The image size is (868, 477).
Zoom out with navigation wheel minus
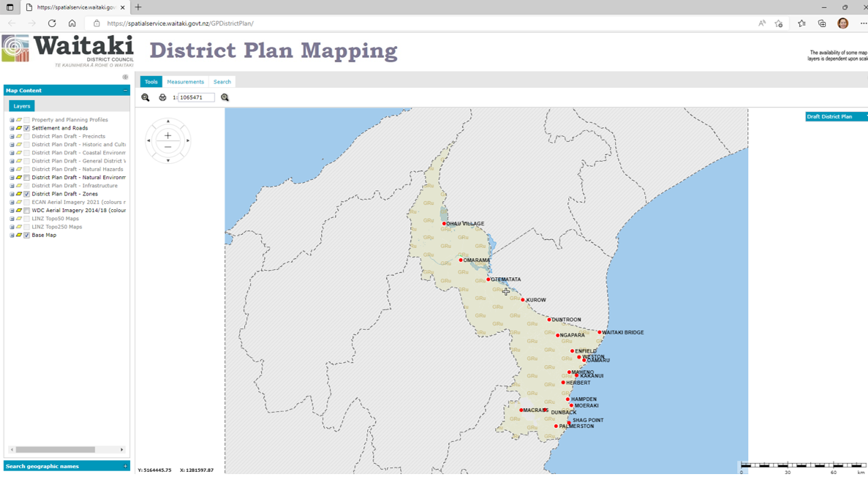pyautogui.click(x=167, y=147)
